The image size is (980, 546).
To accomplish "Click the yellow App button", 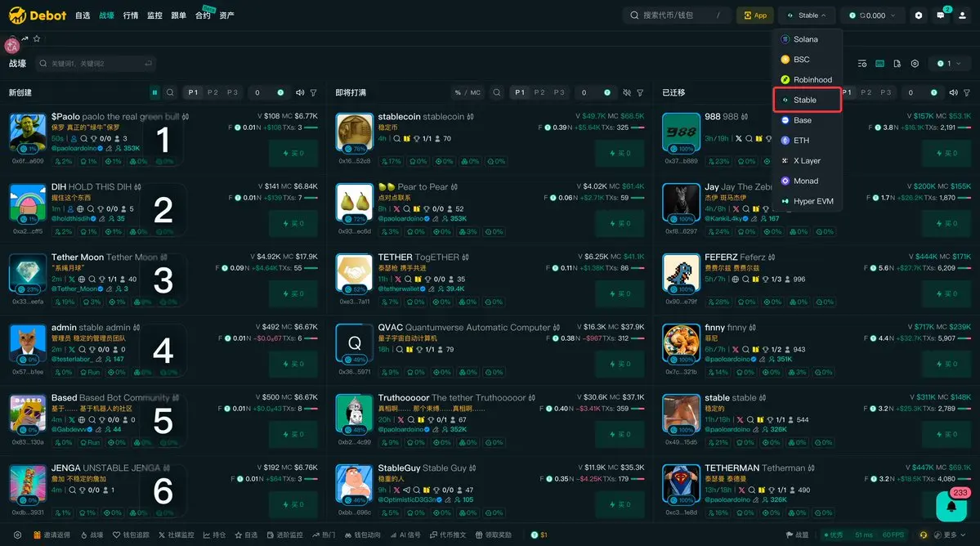I will (x=755, y=15).
